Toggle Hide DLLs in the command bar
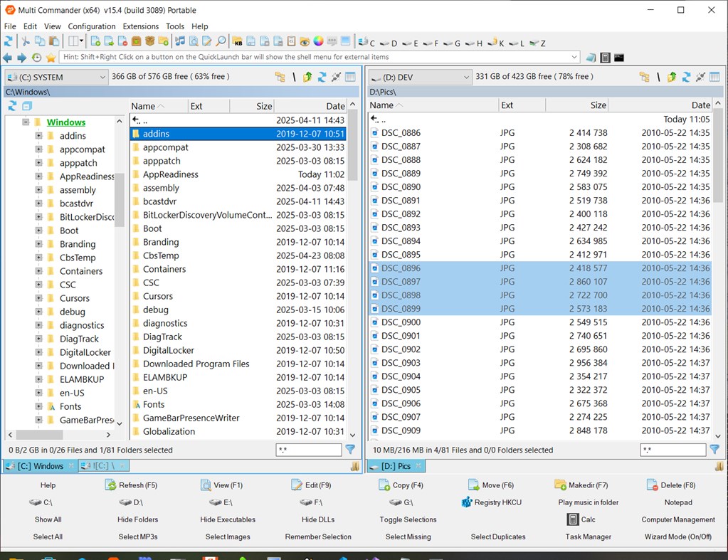Screen dimensions: 728x560 pos(319,519)
